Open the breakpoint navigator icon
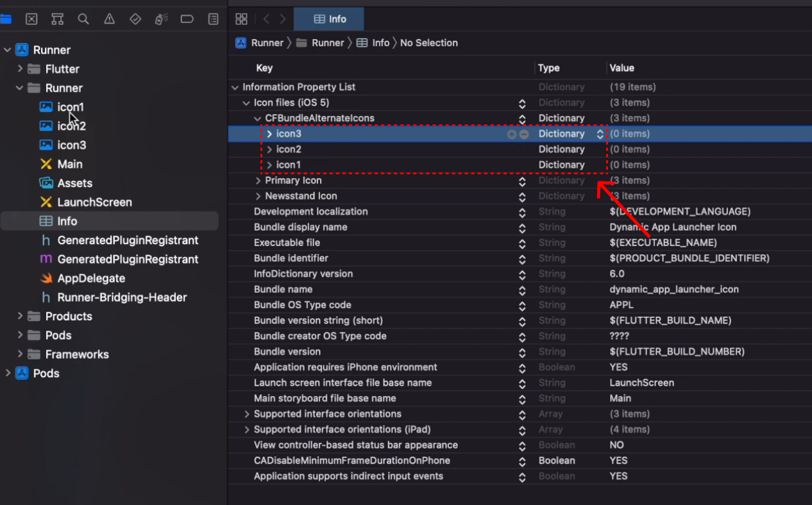The height and width of the screenshot is (505, 812). (187, 19)
